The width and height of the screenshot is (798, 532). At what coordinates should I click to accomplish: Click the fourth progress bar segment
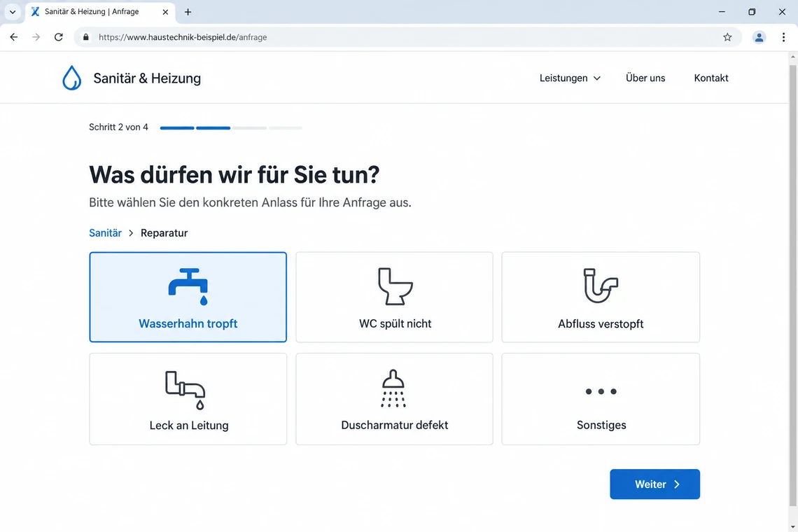[x=286, y=128]
